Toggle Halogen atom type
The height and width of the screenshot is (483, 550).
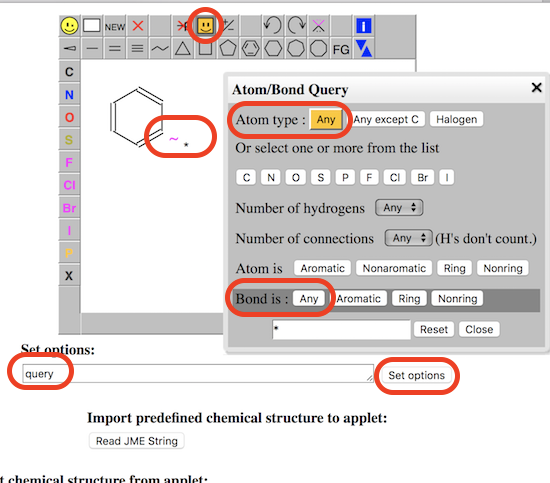click(x=456, y=119)
